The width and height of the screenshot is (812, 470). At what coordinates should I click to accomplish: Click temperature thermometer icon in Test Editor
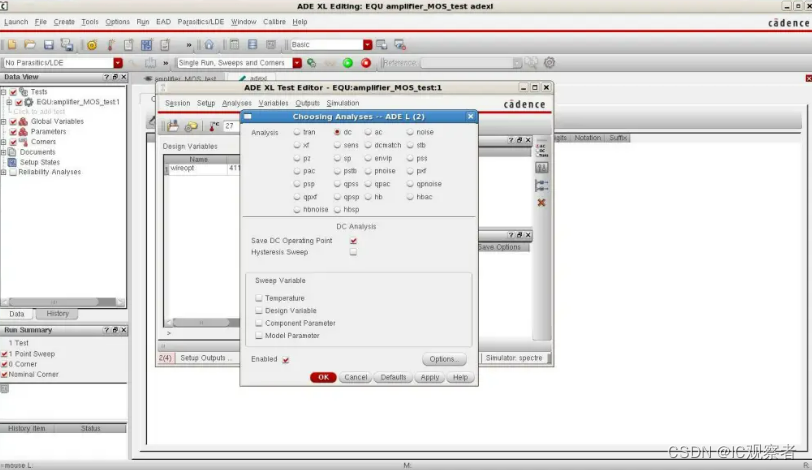pos(213,126)
